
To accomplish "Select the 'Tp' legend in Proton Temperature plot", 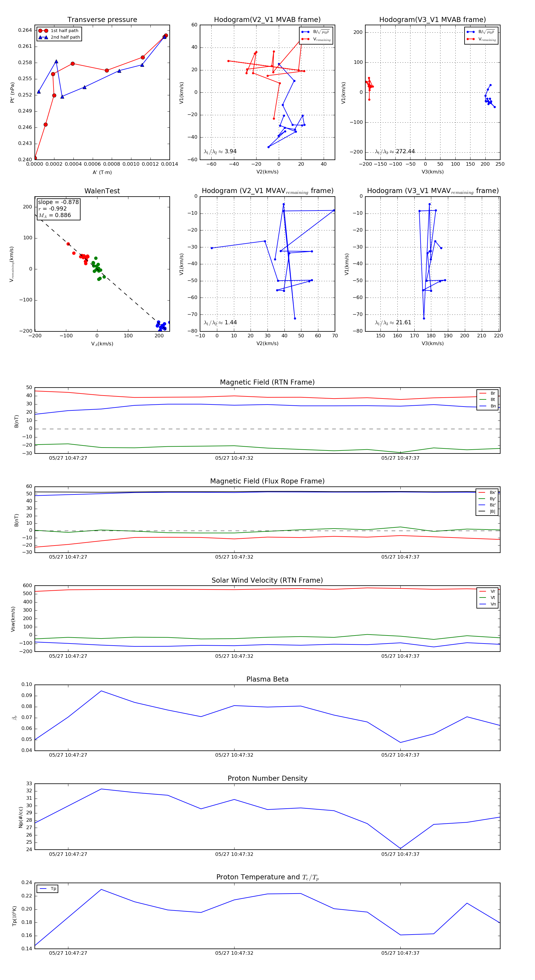I will pyautogui.click(x=47, y=889).
